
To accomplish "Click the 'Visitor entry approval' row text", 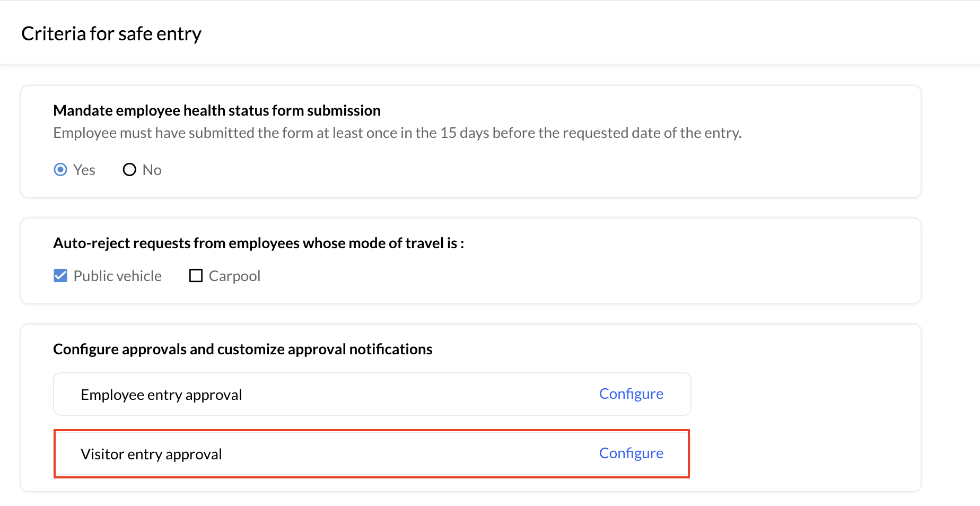I will 151,454.
